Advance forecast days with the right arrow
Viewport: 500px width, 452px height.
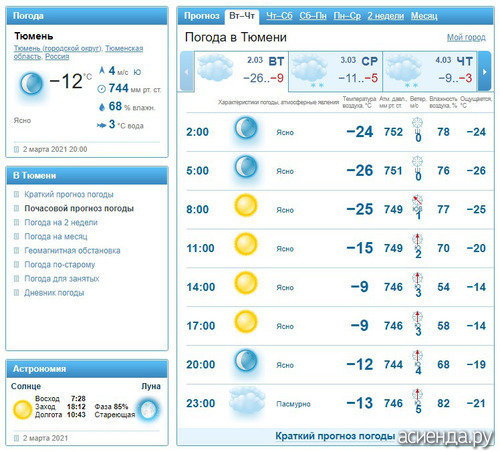coord(484,71)
